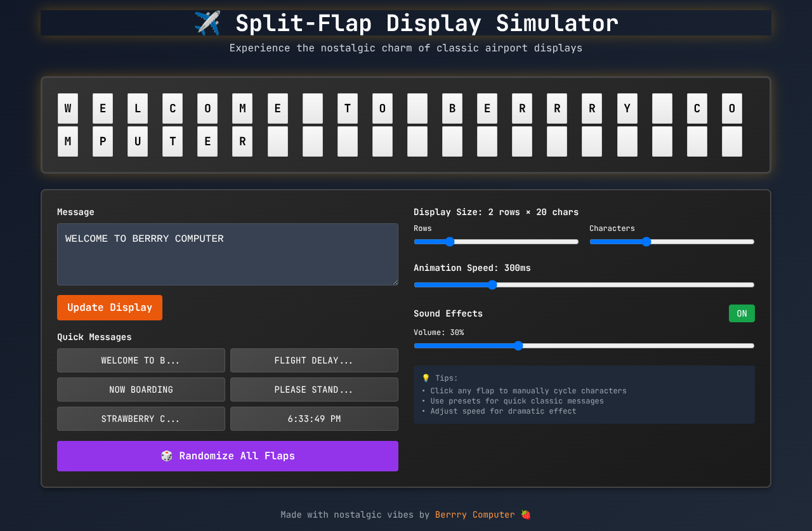This screenshot has height=531, width=812.
Task: Select the FLIGHT DELAY quick message
Action: [314, 360]
